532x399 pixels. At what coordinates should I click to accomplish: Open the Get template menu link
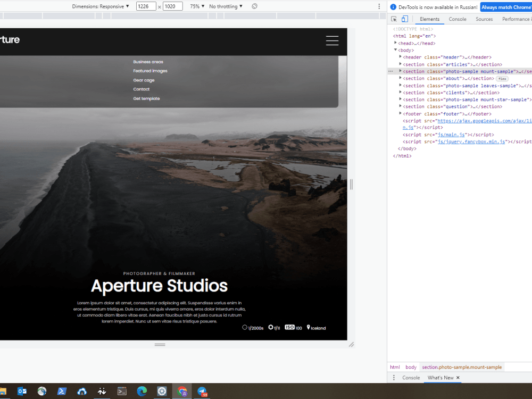(x=146, y=98)
